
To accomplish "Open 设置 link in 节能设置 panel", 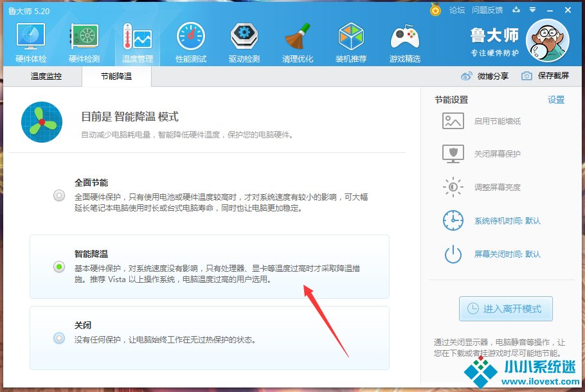I will click(x=556, y=100).
